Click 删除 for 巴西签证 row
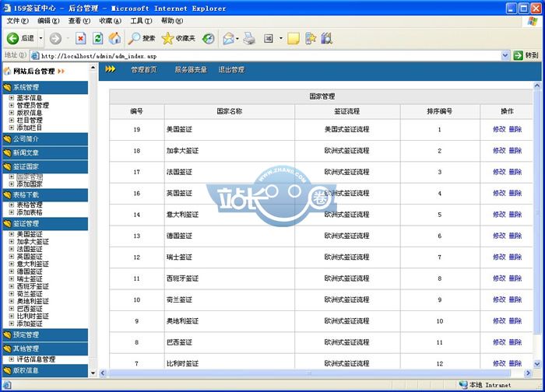This screenshot has height=392, width=545. tap(515, 342)
